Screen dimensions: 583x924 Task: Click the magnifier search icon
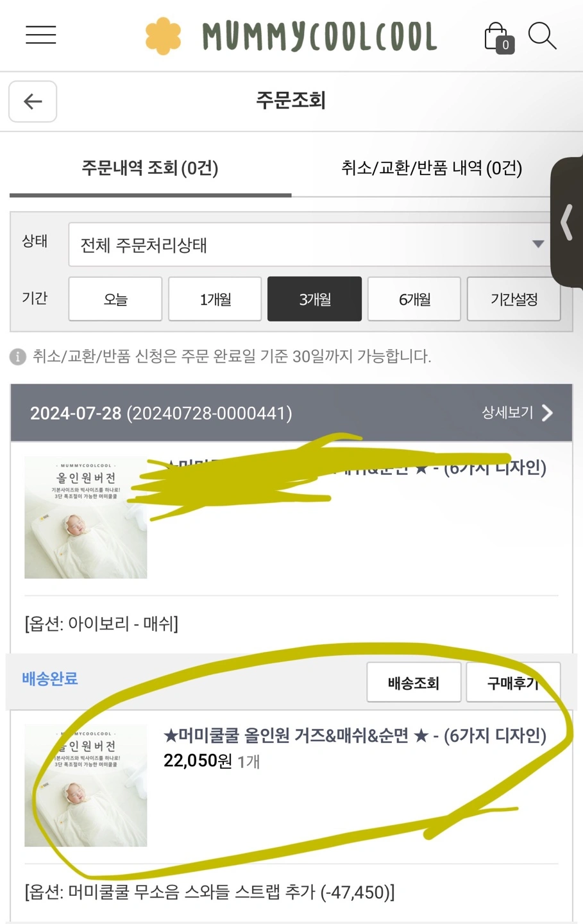[x=542, y=36]
